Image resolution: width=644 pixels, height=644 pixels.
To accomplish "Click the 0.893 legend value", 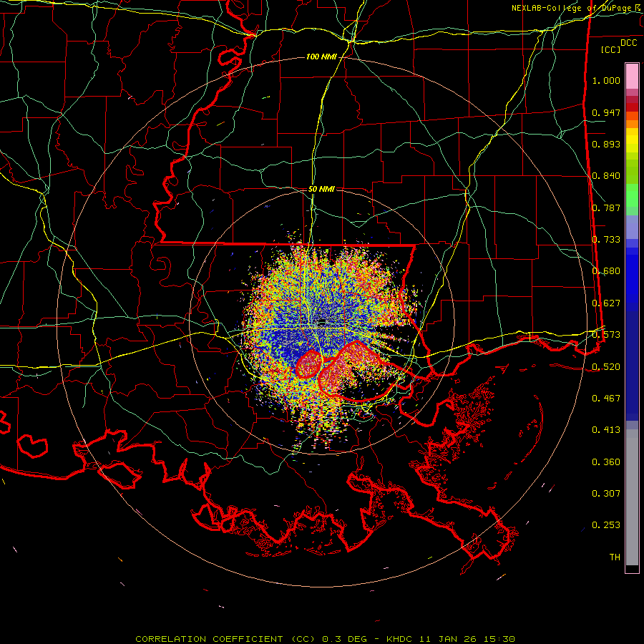I will coord(606,144).
